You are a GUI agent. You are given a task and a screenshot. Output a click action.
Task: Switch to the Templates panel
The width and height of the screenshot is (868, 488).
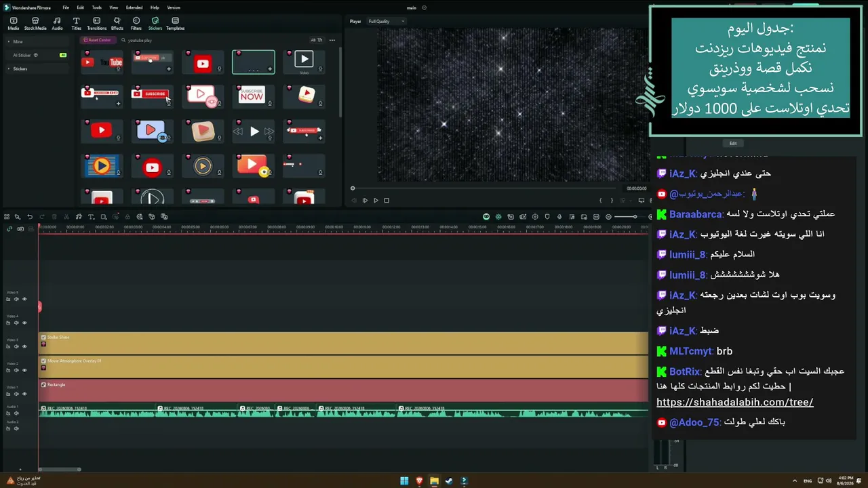pos(175,24)
